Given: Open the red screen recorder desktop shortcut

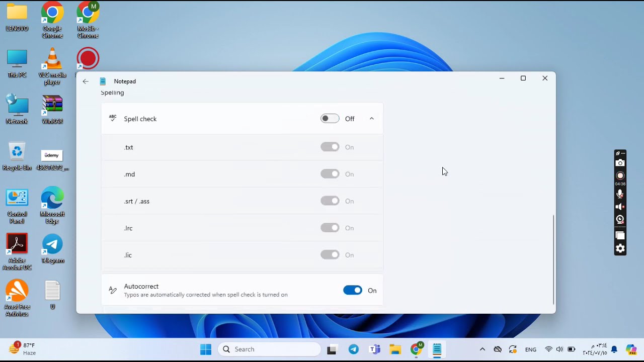Looking at the screenshot, I should coord(88,58).
